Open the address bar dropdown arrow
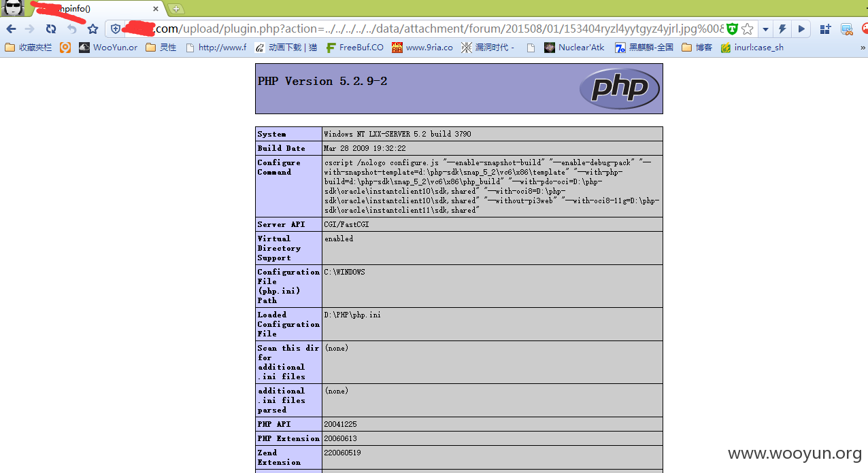868x473 pixels. 766,29
